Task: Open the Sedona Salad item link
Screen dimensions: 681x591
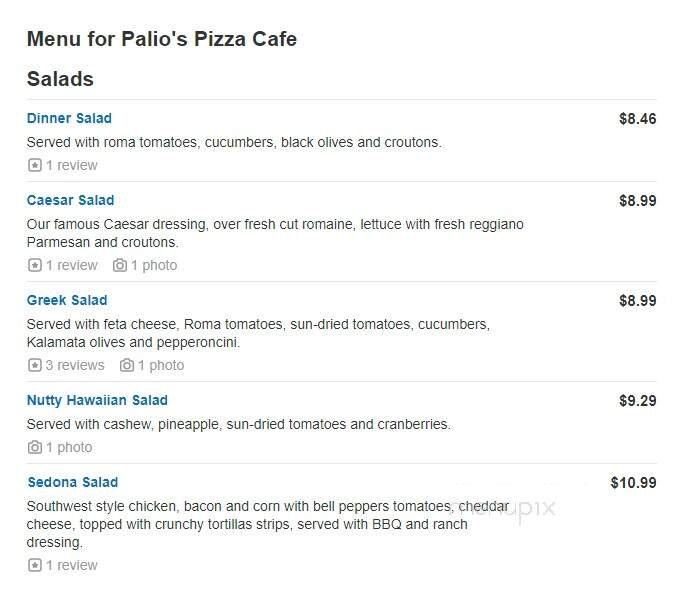Action: click(x=72, y=482)
